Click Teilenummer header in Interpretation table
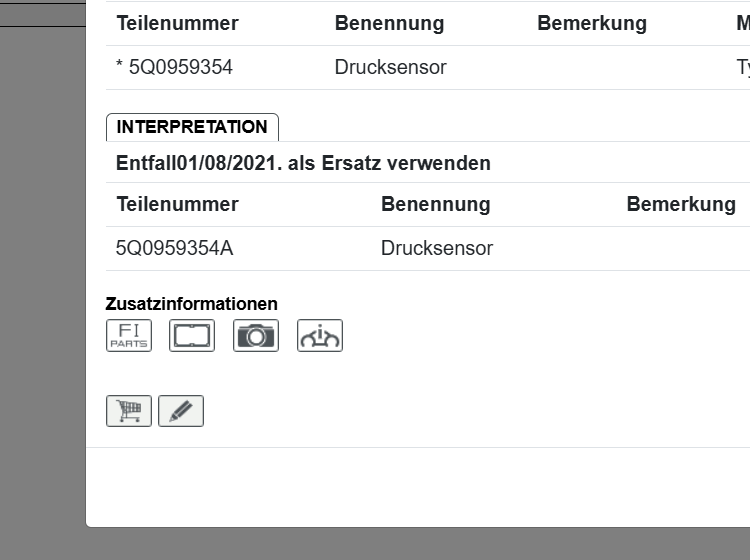750x560 pixels. click(178, 204)
